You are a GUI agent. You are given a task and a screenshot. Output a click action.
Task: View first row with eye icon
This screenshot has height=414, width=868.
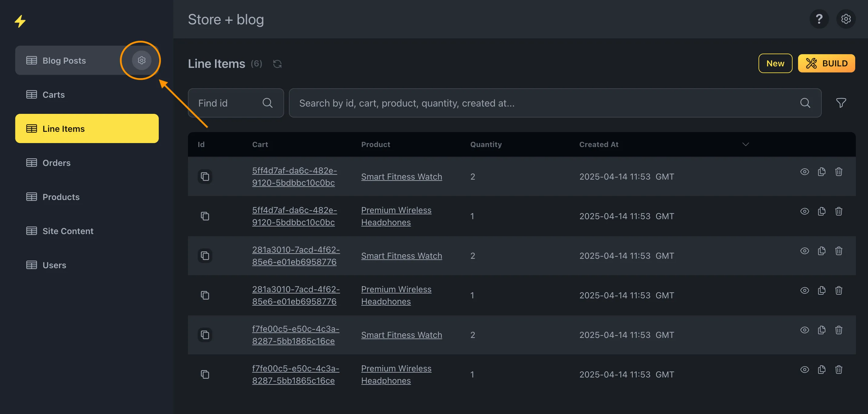click(x=804, y=172)
